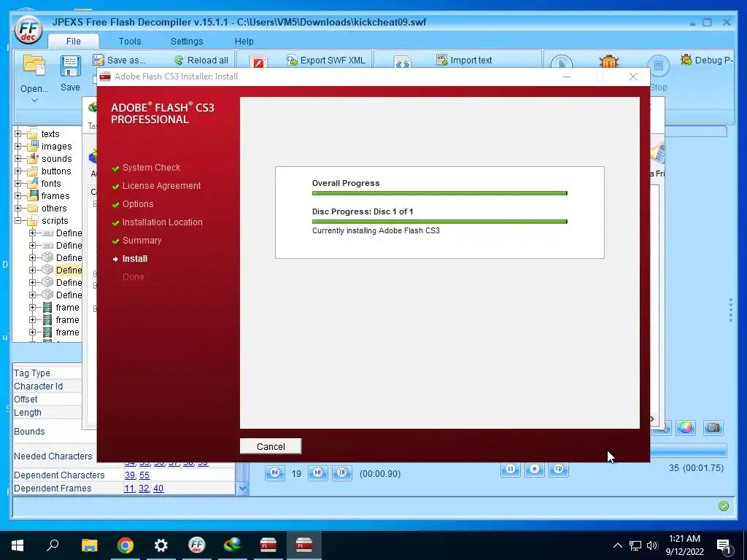Click the Overall Progress bar
747x560 pixels.
coord(440,192)
